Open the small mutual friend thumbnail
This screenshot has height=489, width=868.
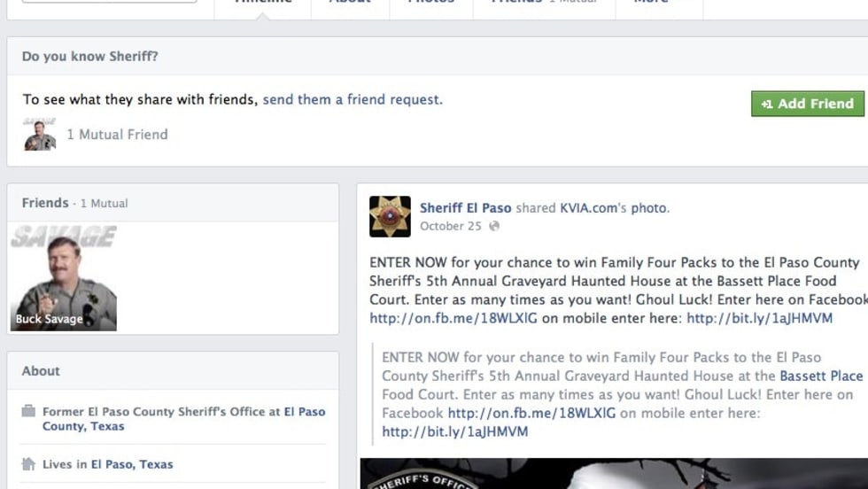tap(40, 134)
